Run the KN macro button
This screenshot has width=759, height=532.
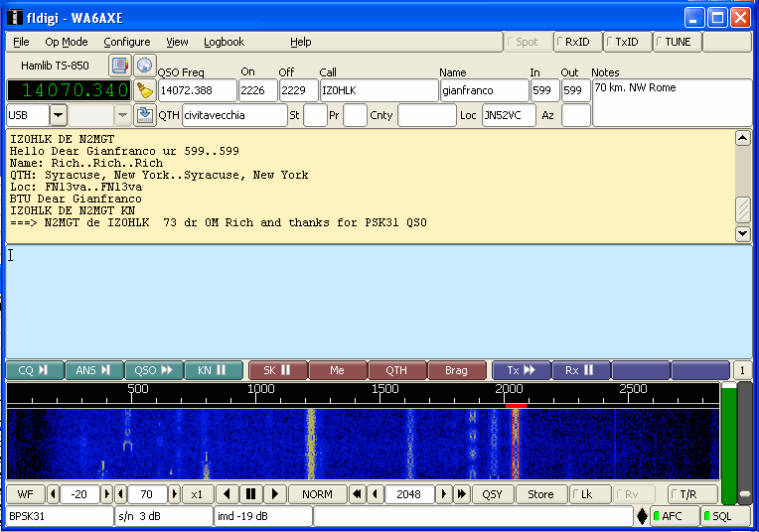click(214, 370)
